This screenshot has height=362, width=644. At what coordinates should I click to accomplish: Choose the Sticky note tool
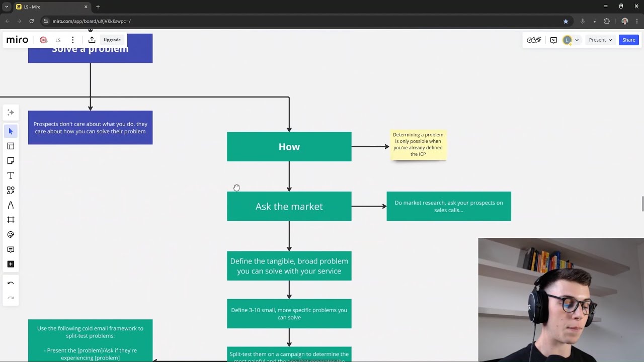click(x=11, y=161)
